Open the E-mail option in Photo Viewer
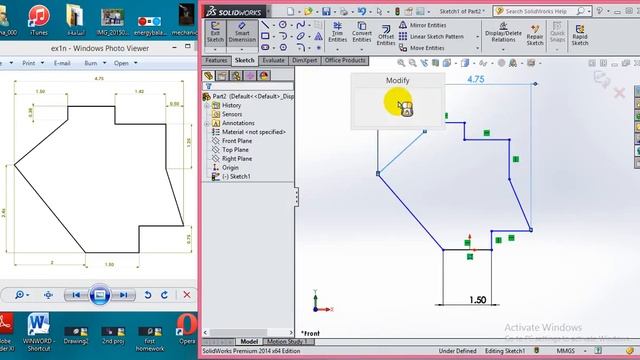640x360 pixels. click(62, 63)
